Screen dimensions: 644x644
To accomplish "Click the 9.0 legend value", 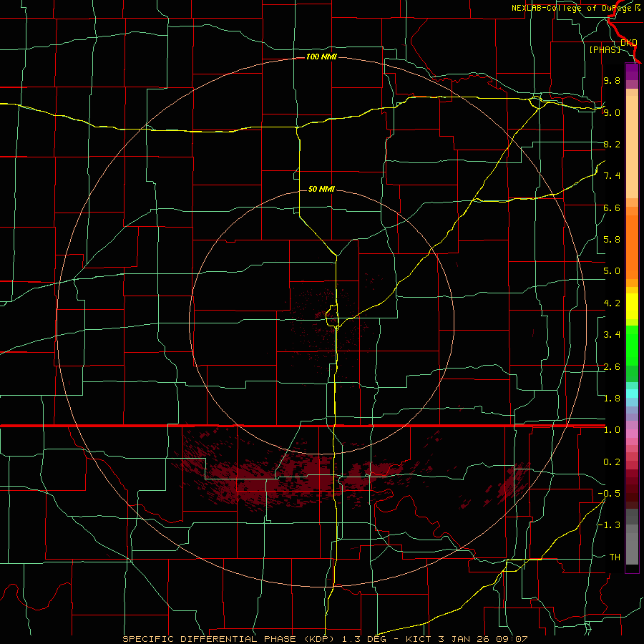I will click(x=612, y=112).
